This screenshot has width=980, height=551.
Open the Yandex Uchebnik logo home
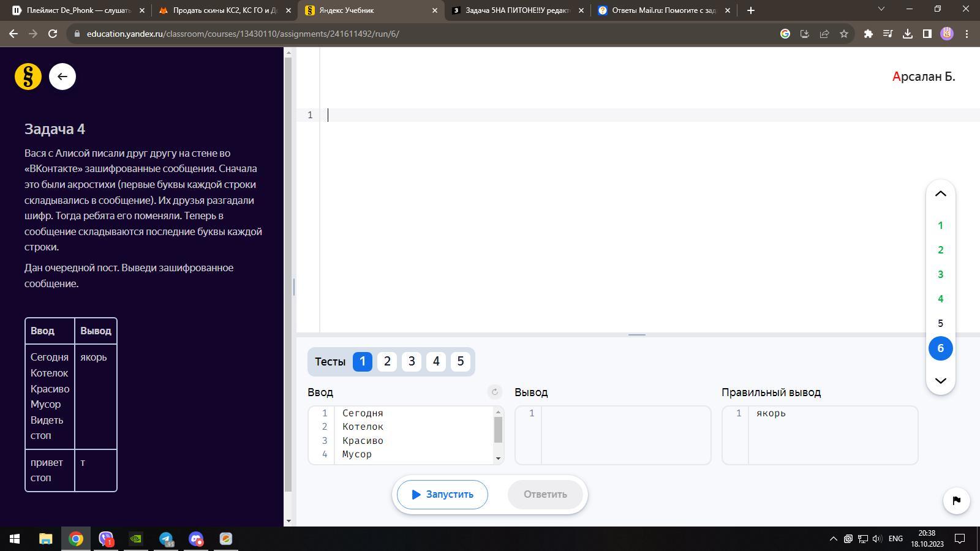(x=28, y=77)
